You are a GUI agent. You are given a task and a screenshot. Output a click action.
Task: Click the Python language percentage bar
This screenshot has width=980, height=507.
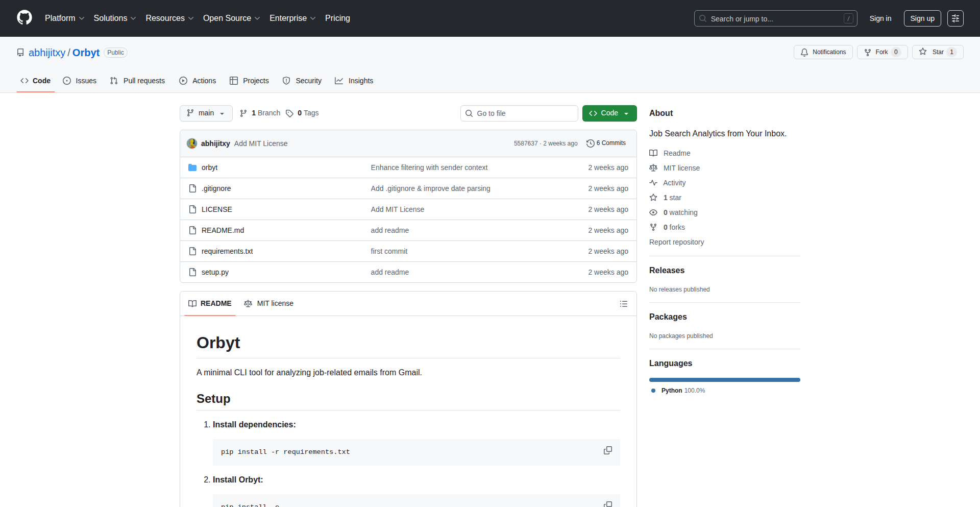(724, 379)
